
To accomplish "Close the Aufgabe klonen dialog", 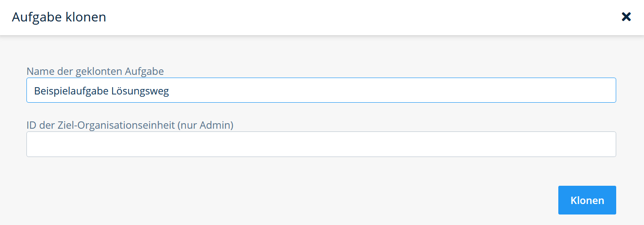I will coord(626,17).
